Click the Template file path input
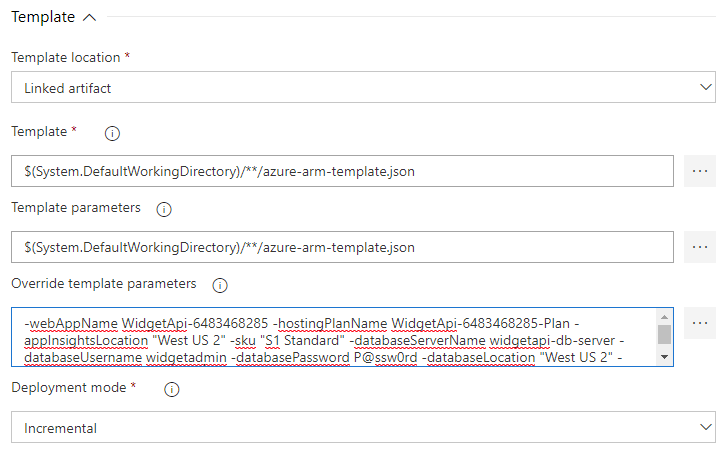Screen dimensions: 723x460 click(342, 171)
